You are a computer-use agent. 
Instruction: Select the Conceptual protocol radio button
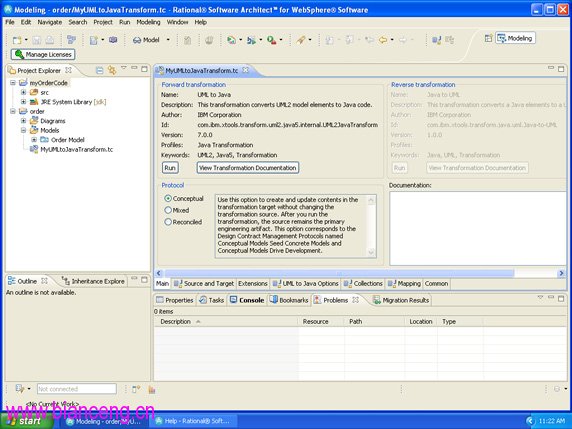(x=168, y=198)
